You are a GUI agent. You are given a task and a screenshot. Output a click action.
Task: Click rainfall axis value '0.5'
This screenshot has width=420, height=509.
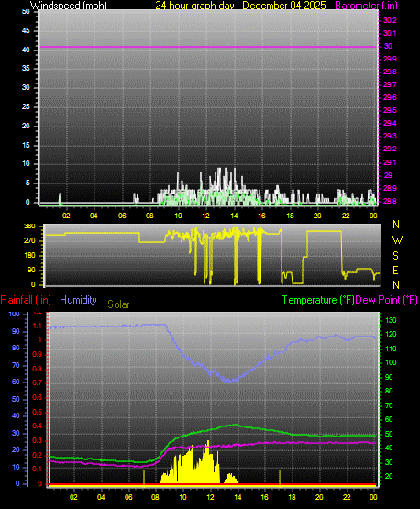click(38, 412)
